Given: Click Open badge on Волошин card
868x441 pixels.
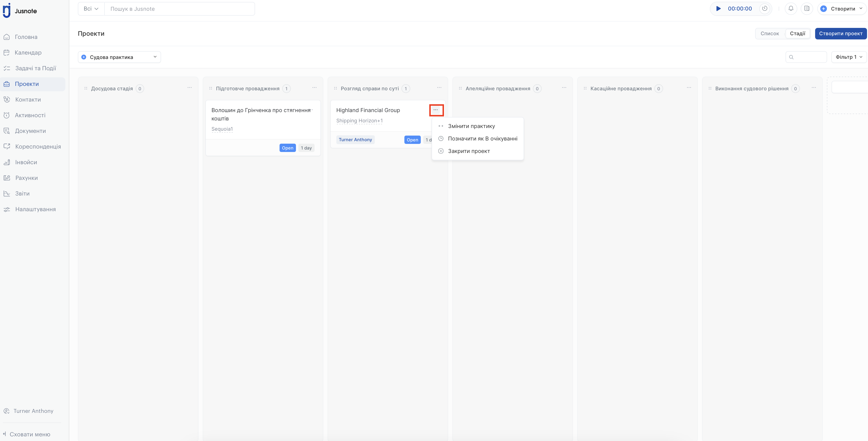Looking at the screenshot, I should (287, 148).
